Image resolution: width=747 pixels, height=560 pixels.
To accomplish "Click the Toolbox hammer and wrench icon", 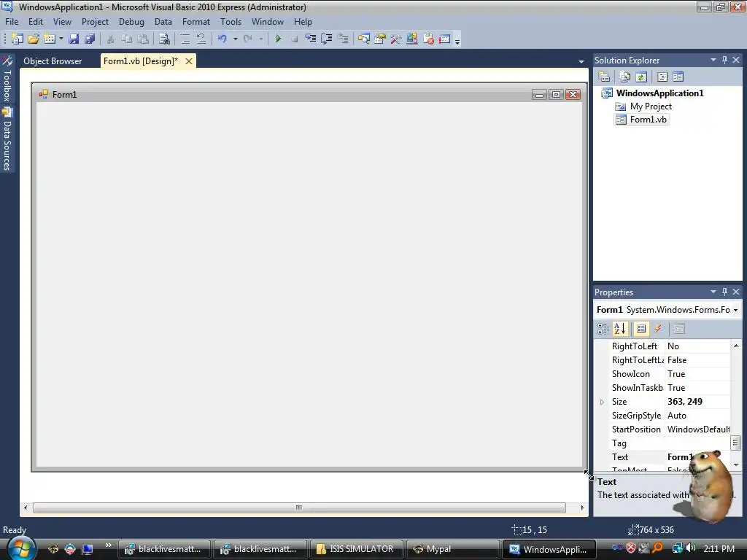I will pyautogui.click(x=396, y=39).
